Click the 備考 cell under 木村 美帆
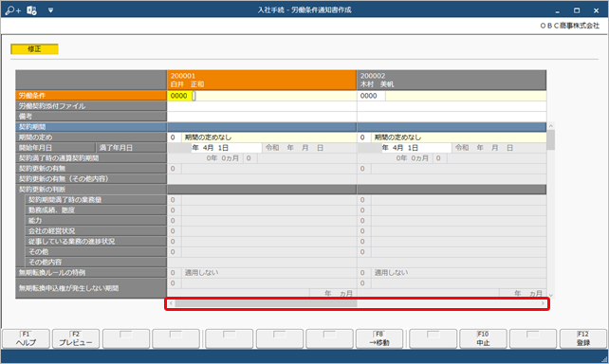The image size is (609, 364). [452, 117]
